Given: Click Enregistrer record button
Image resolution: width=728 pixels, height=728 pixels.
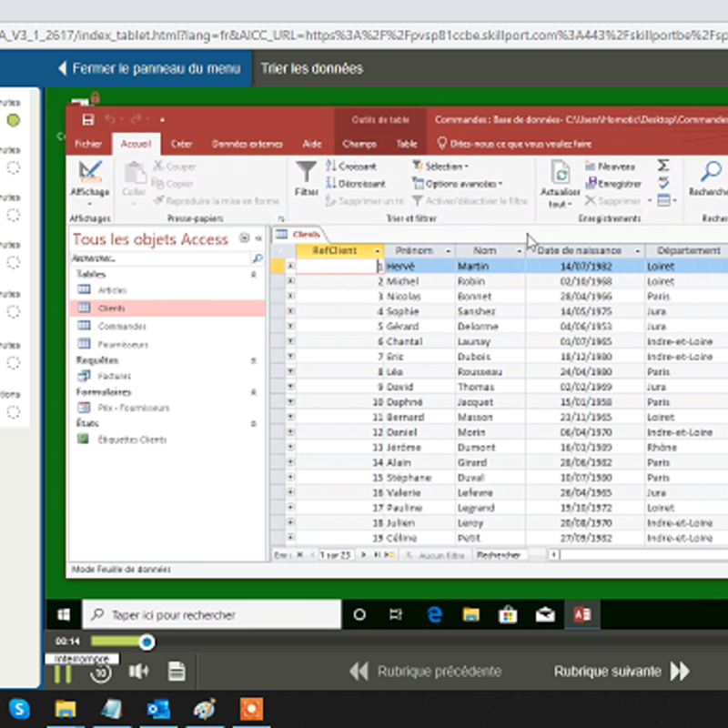Looking at the screenshot, I should pos(612,184).
